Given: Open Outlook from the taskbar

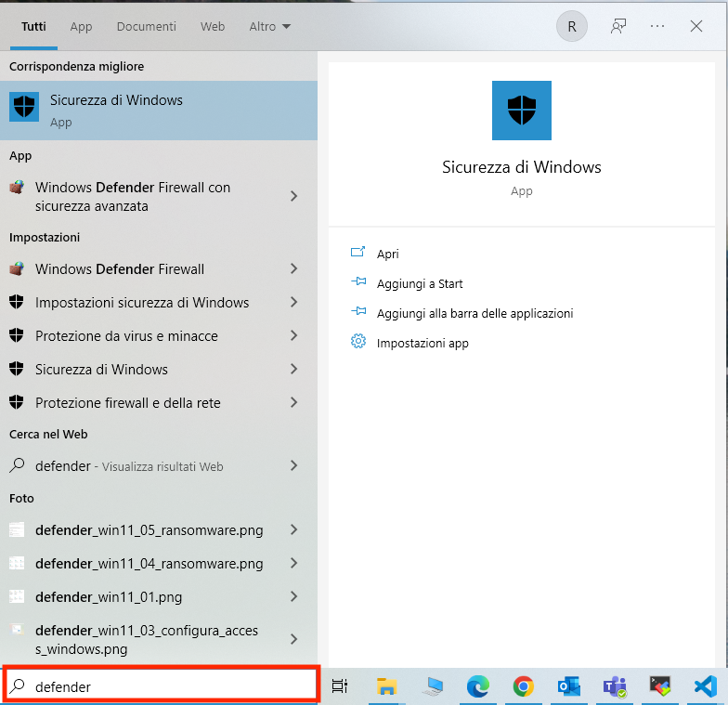Looking at the screenshot, I should [x=568, y=685].
